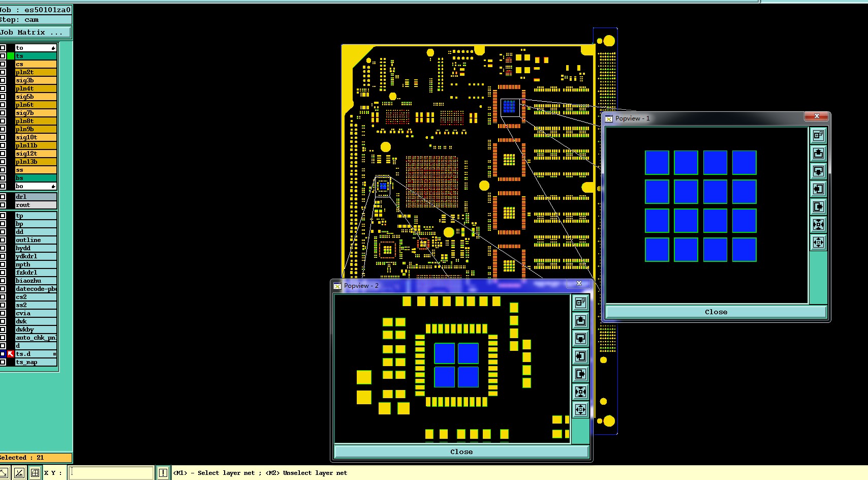Select the auto_chk_pnl layer row
This screenshot has height=480, width=868.
(x=36, y=338)
